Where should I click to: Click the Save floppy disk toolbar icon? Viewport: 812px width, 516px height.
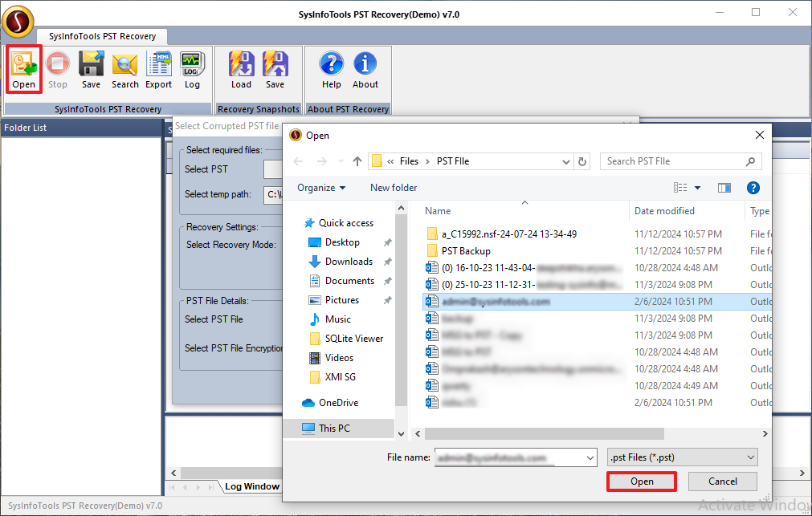tap(91, 71)
